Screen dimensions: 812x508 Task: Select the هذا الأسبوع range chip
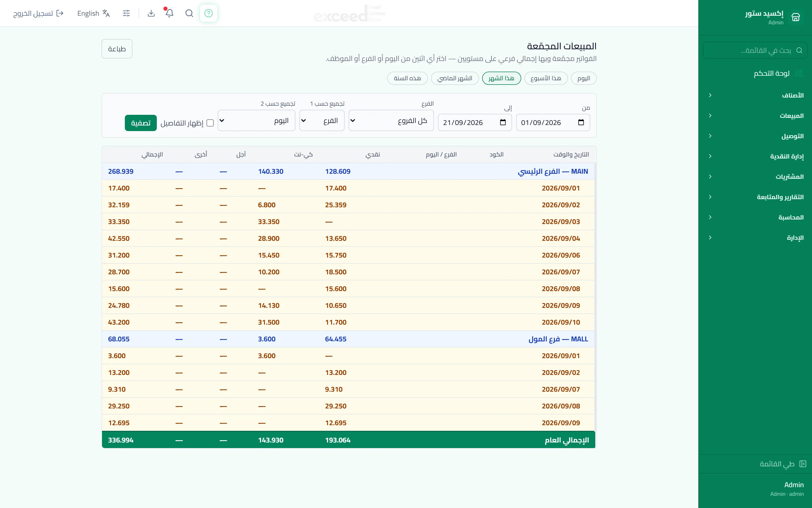[546, 78]
